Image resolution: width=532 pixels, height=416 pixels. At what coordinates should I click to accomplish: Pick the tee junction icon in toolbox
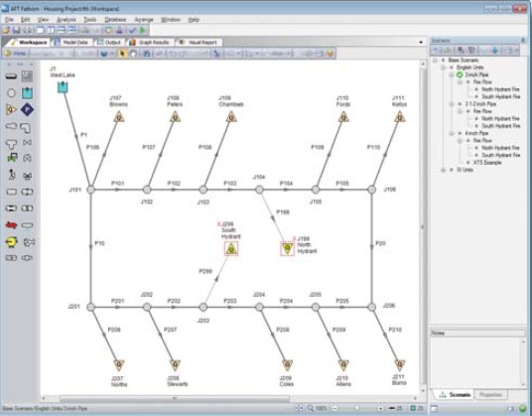coord(11,144)
